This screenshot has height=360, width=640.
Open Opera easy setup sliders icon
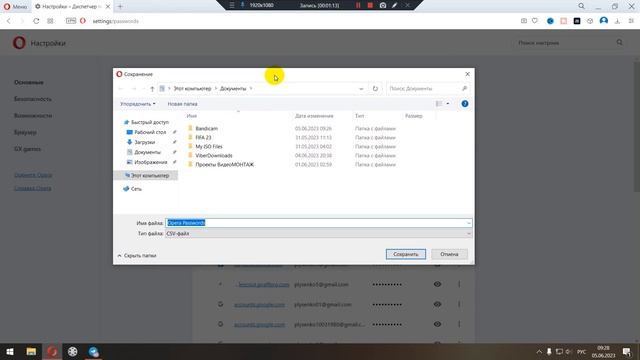[x=631, y=21]
